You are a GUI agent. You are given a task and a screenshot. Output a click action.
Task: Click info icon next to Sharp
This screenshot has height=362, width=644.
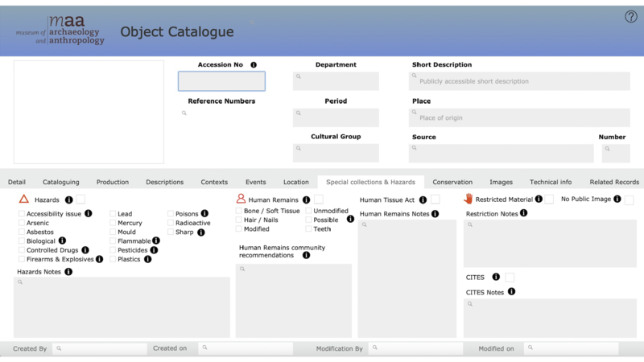200,232
